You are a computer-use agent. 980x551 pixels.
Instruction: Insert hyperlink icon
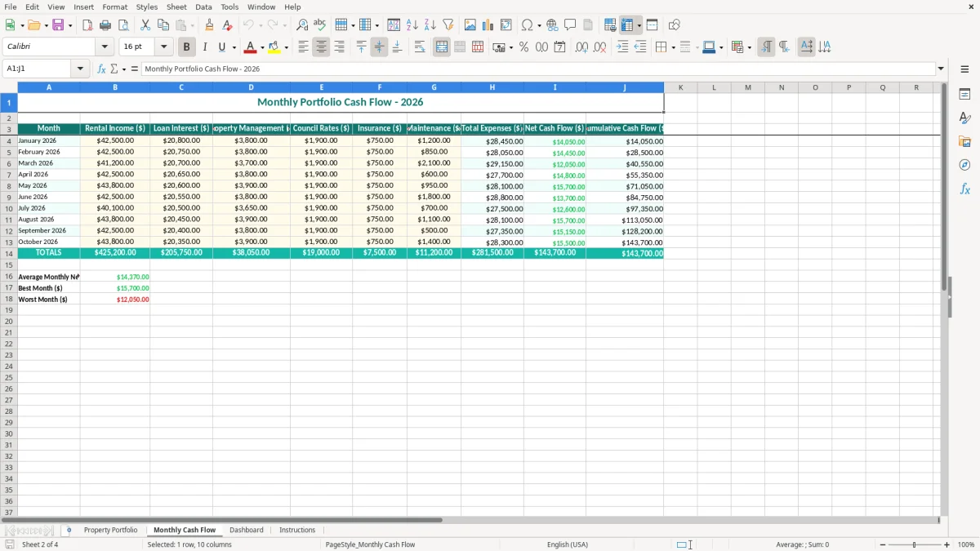point(553,25)
